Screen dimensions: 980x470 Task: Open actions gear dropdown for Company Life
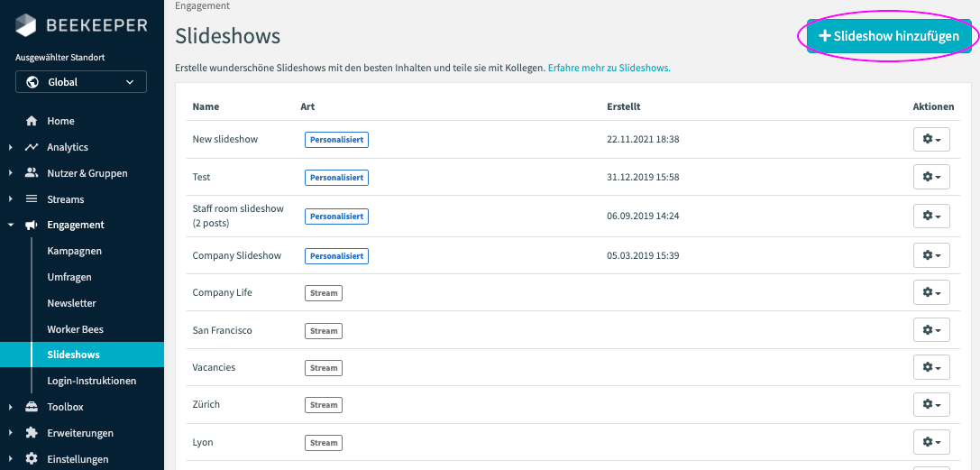[x=931, y=293]
